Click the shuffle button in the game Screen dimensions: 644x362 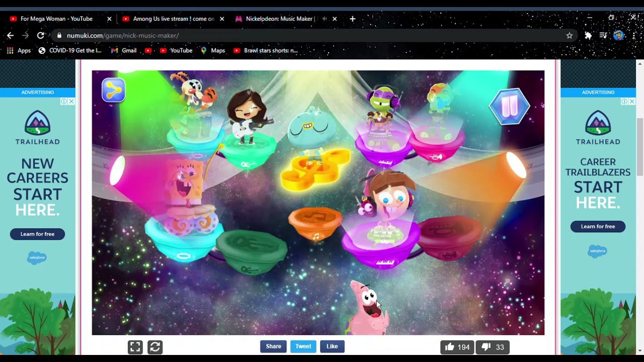coord(113,90)
